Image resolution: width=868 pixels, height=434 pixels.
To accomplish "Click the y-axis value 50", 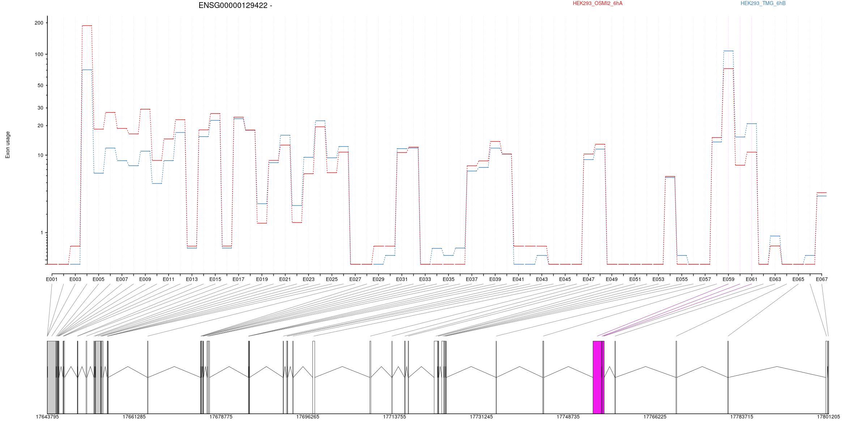I will tap(40, 85).
